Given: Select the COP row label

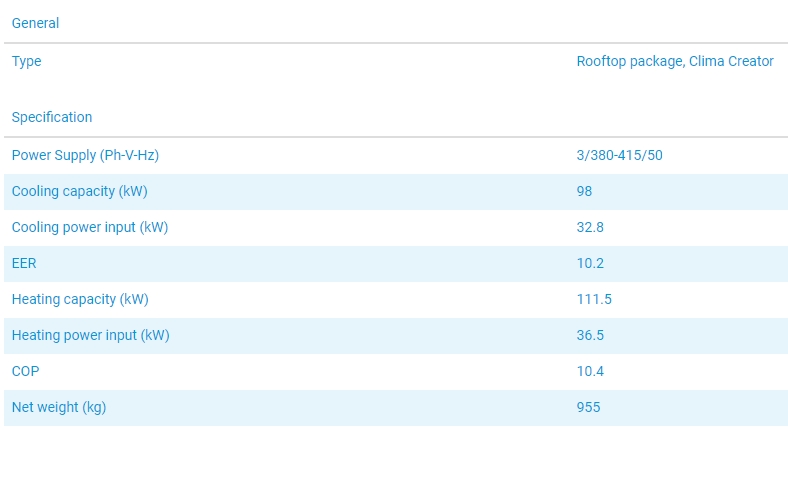Looking at the screenshot, I should pyautogui.click(x=26, y=371).
